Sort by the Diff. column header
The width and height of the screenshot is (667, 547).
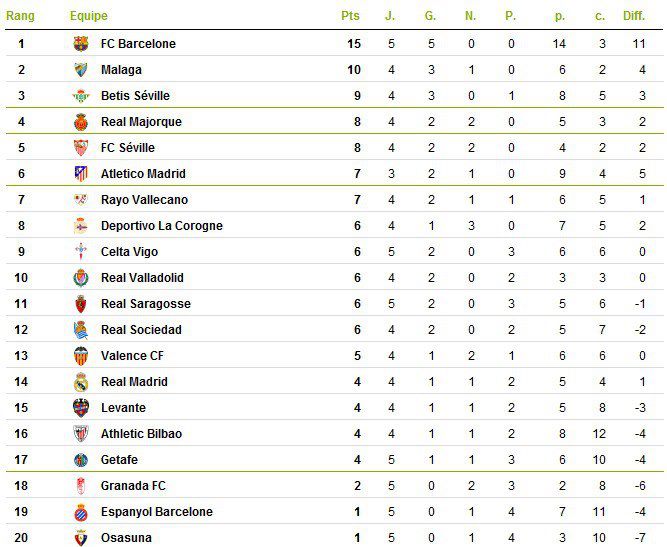tap(634, 16)
